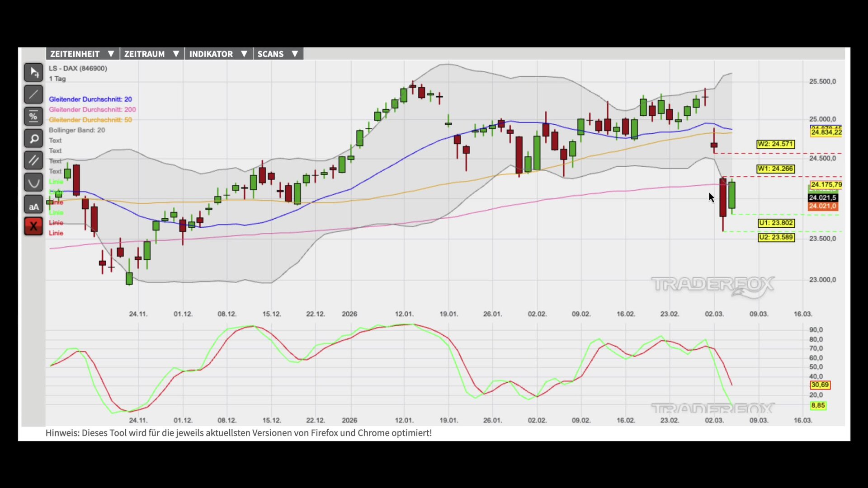Image resolution: width=868 pixels, height=488 pixels.
Task: Click the Bollinger Band: 20 legend entry
Action: pos(77,130)
